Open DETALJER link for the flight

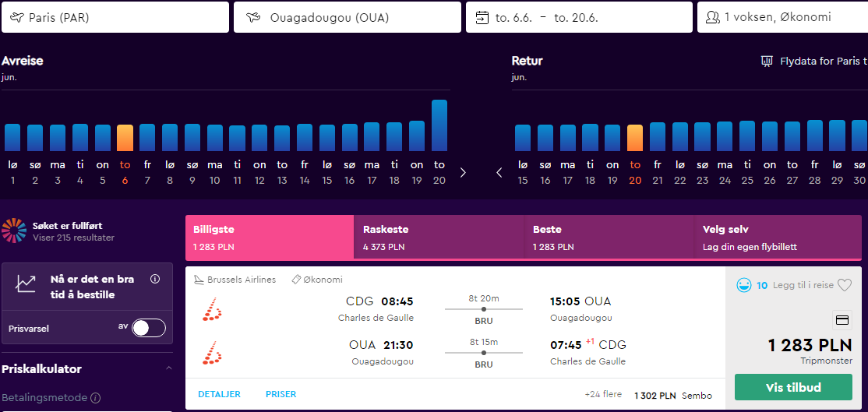[219, 394]
